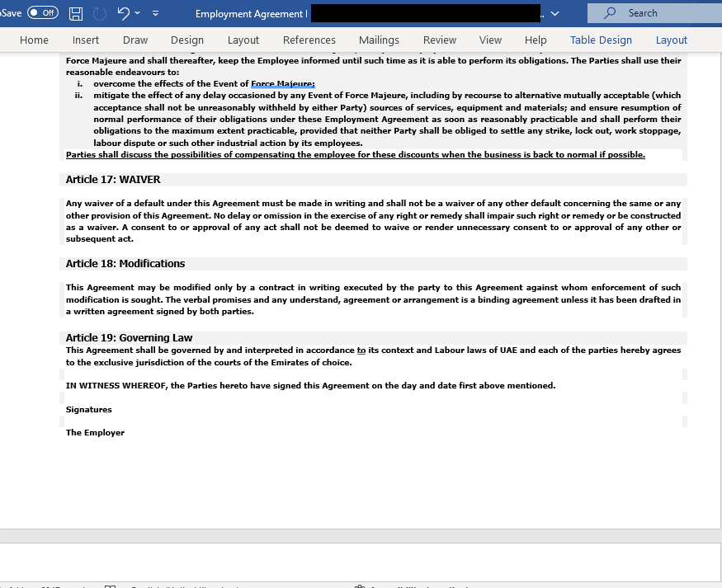Click the line 'reasonable endeavours to:'
Viewport: 722px width, 588px height.
point(122,73)
